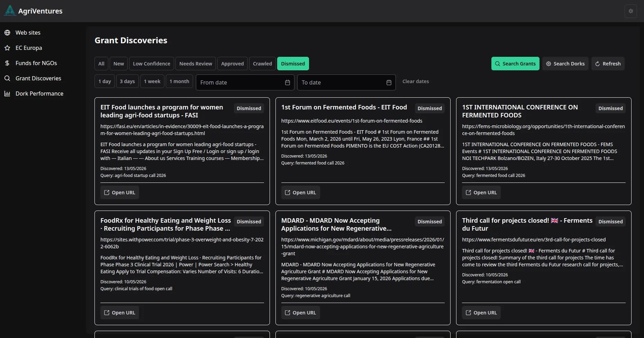644x338 pixels.
Task: Click the AgriVentures logo icon
Action: pos(10,11)
